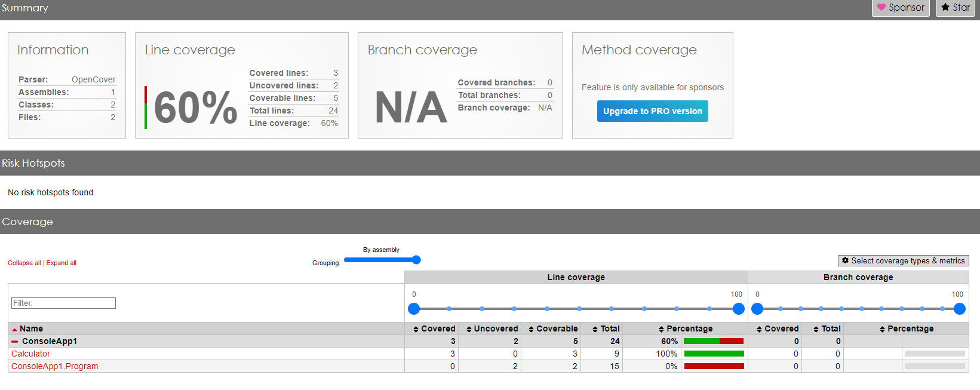Click line coverage slider right handle at 100
Image resolution: width=980 pixels, height=390 pixels.
[x=739, y=309]
